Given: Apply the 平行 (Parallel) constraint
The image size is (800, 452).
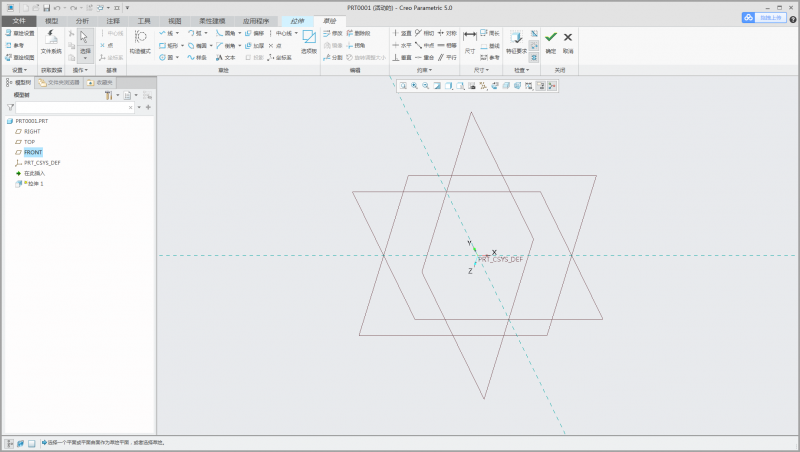Looking at the screenshot, I should pos(447,58).
